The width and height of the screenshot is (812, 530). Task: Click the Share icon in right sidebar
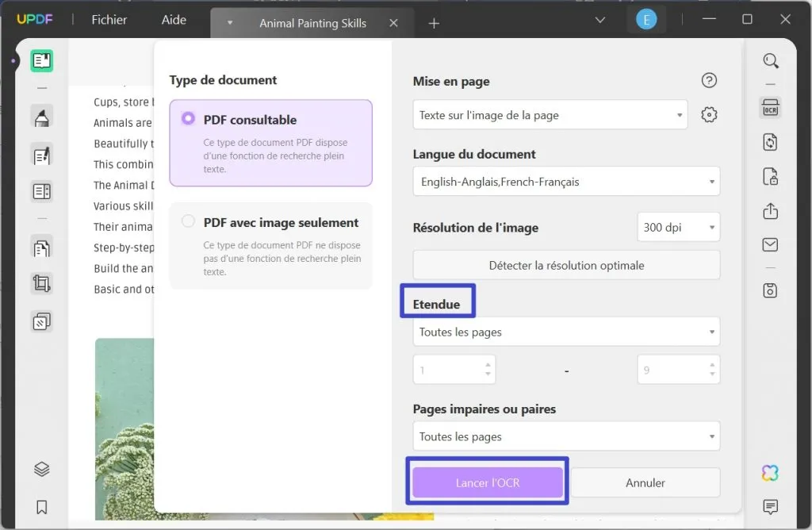tap(769, 211)
